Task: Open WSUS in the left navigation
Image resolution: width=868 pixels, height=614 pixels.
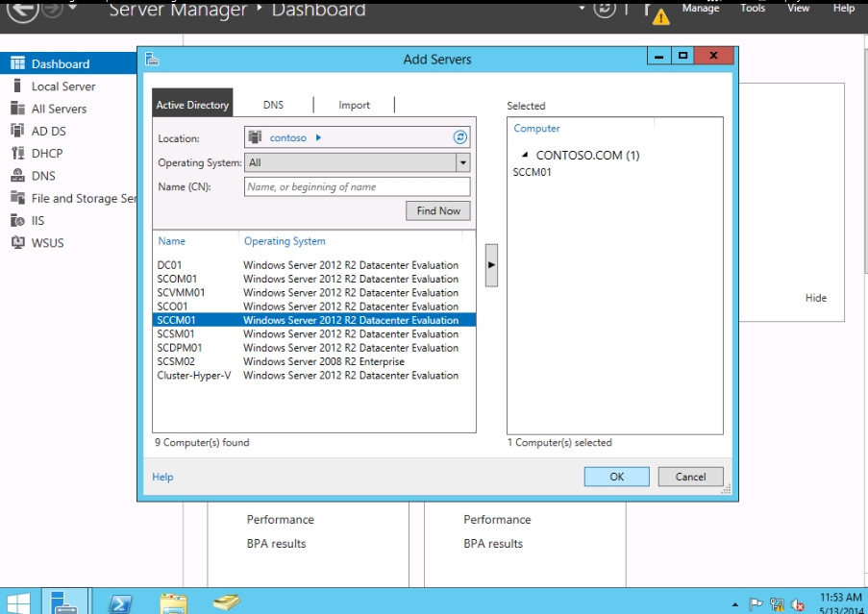Action: pos(47,242)
